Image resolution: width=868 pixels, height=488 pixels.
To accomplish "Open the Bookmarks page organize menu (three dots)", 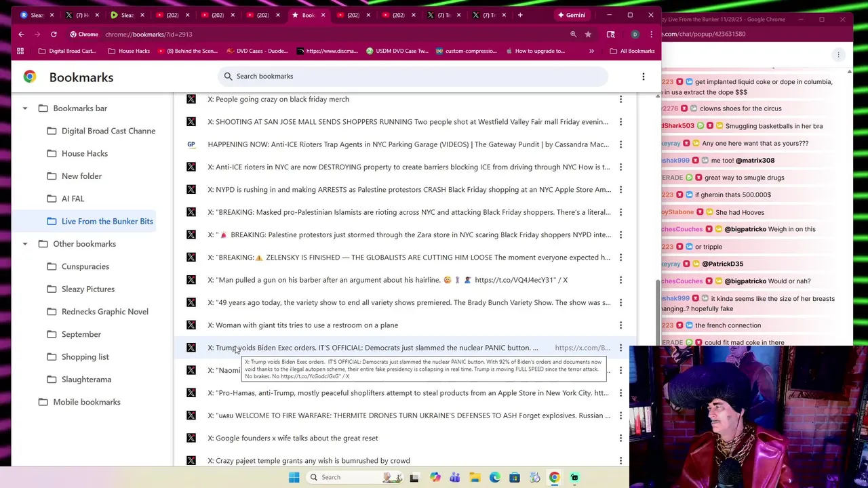I will coord(644,77).
